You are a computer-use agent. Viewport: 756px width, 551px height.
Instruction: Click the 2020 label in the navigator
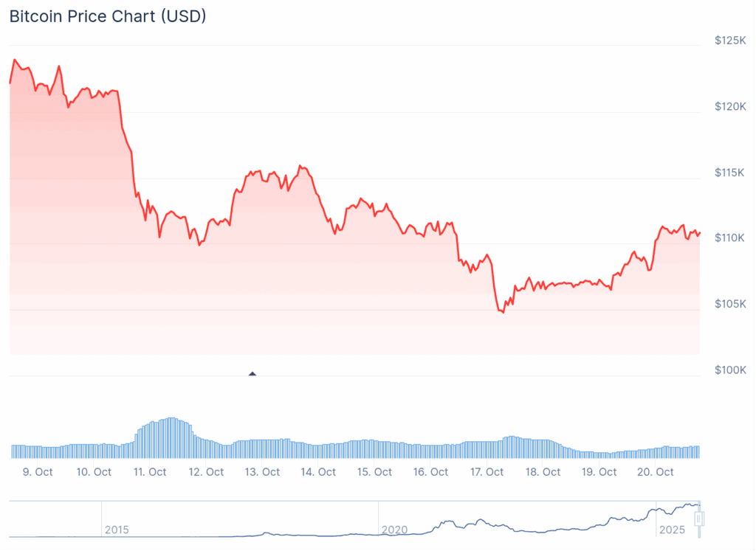394,530
